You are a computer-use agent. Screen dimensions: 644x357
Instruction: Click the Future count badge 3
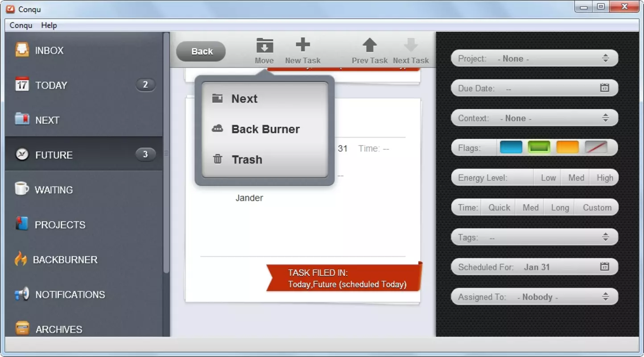coord(145,154)
